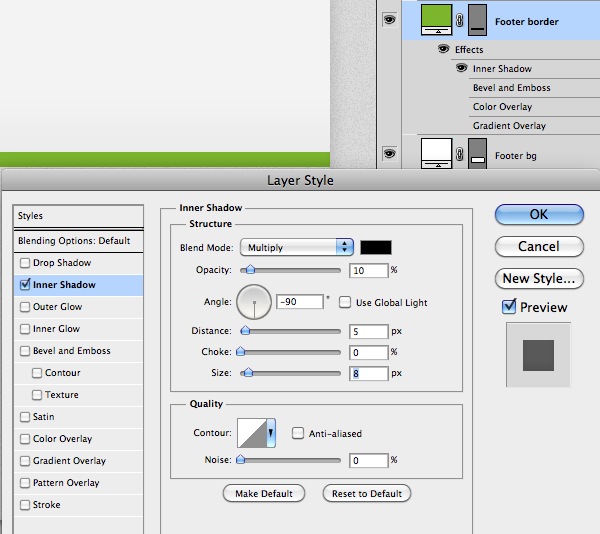Image resolution: width=600 pixels, height=534 pixels.
Task: Enable the Inner Glow checkbox
Action: 25,329
